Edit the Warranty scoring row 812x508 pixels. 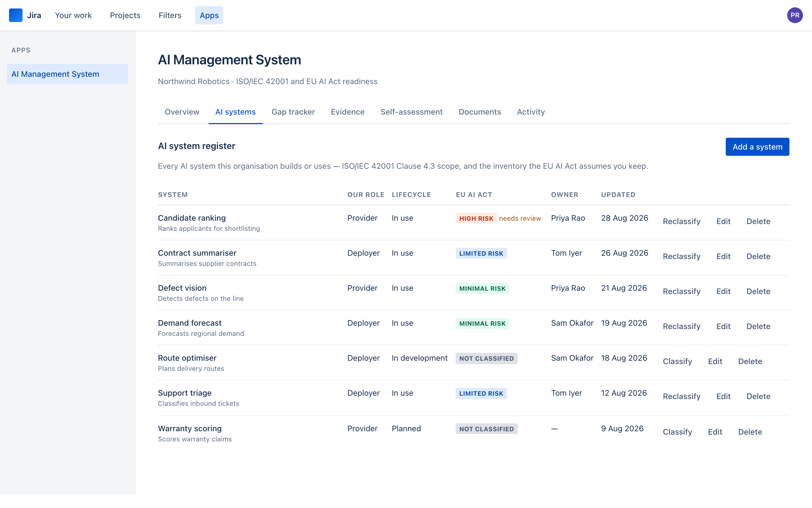tap(715, 432)
